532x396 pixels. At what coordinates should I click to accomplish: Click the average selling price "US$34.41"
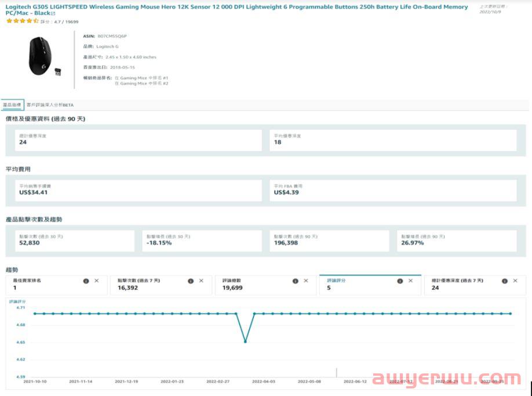[x=33, y=192]
